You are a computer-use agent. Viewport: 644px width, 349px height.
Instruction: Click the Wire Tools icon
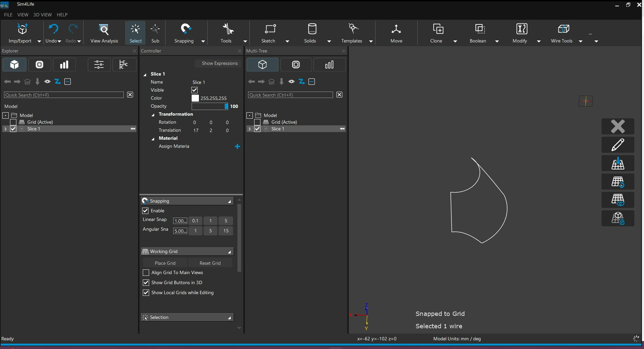(x=563, y=29)
